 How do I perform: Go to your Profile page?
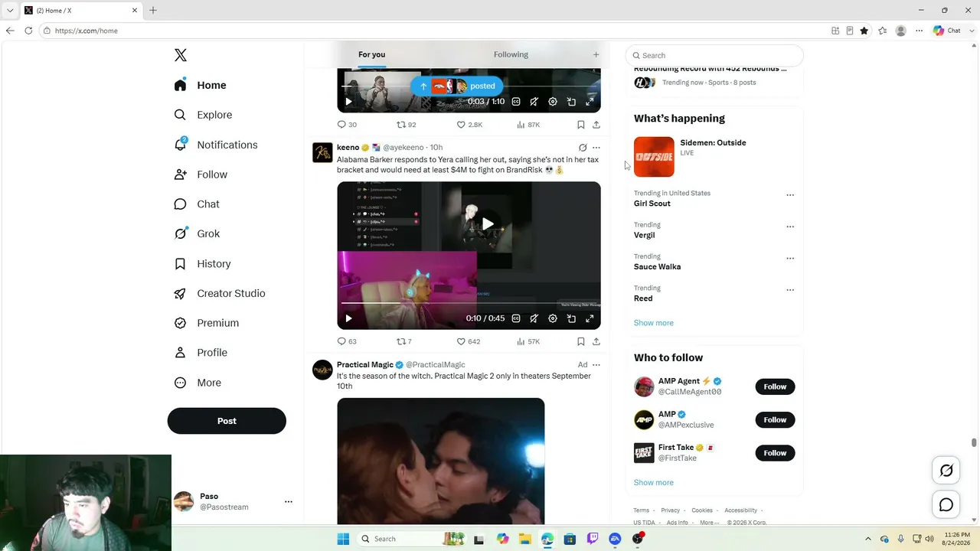[201, 353]
